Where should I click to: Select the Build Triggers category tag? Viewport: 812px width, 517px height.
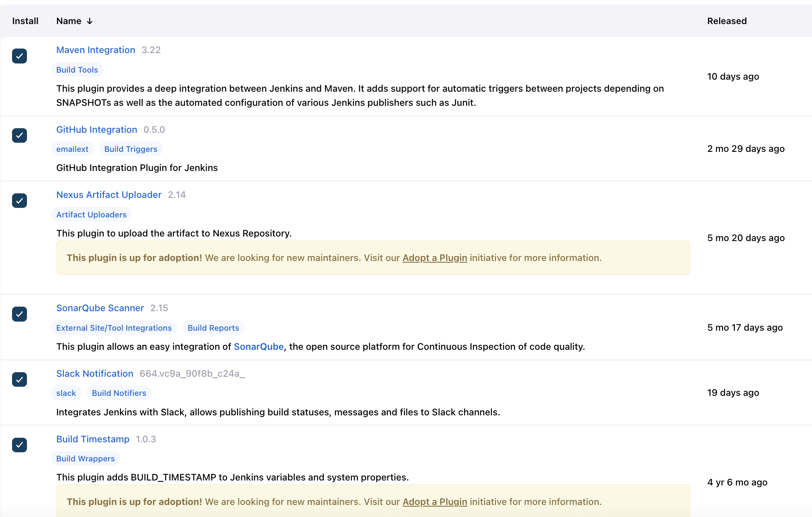pyautogui.click(x=131, y=149)
